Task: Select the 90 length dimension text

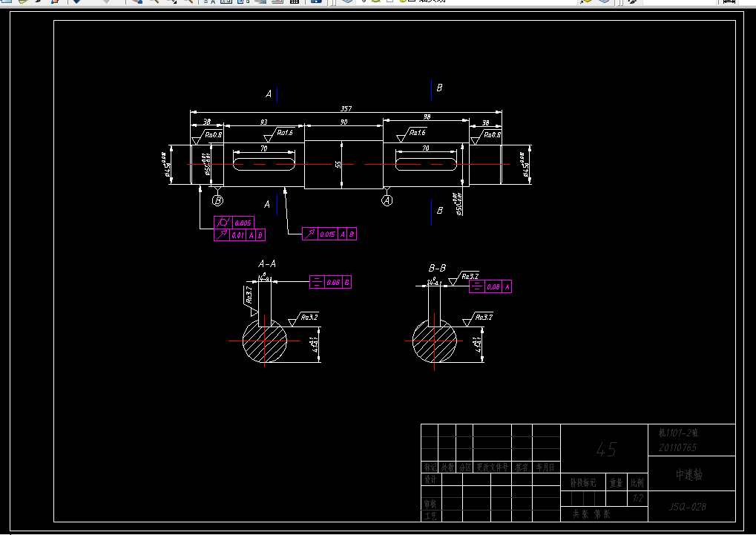Action: (x=344, y=122)
